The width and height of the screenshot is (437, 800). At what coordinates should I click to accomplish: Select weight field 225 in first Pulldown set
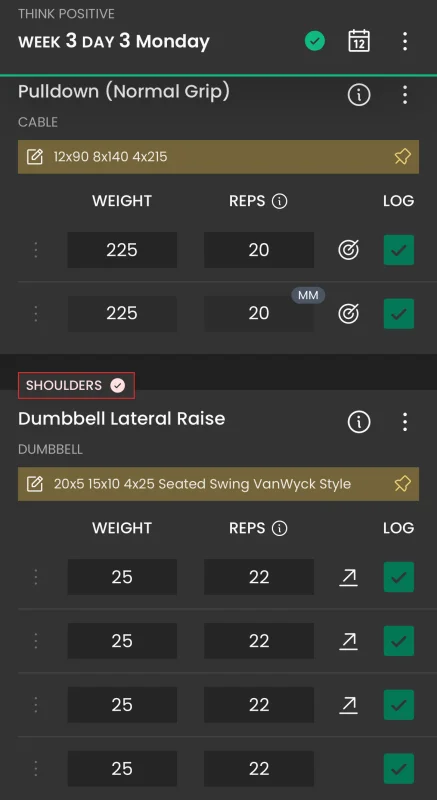tap(122, 250)
